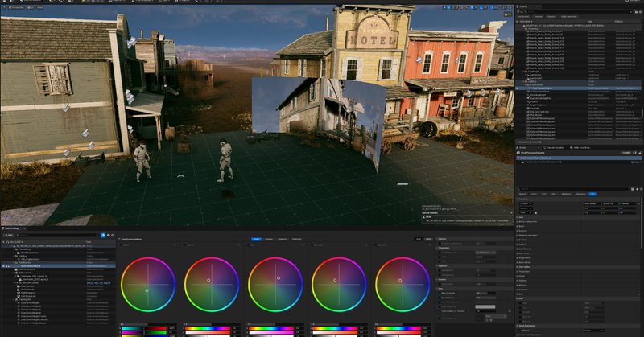644x337 pixels.
Task: Enable the Expand Gamut checkbox
Action: [x=440, y=298]
